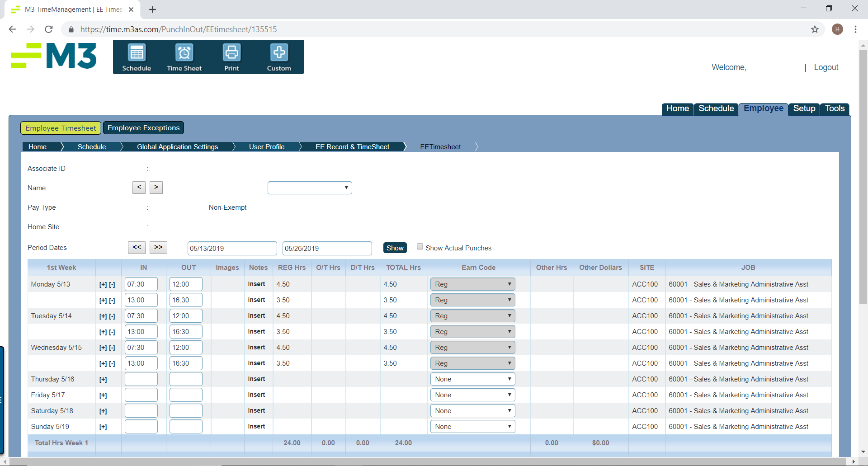Enable Show Actual Punches checkbox
This screenshot has width=868, height=466.
click(x=420, y=247)
